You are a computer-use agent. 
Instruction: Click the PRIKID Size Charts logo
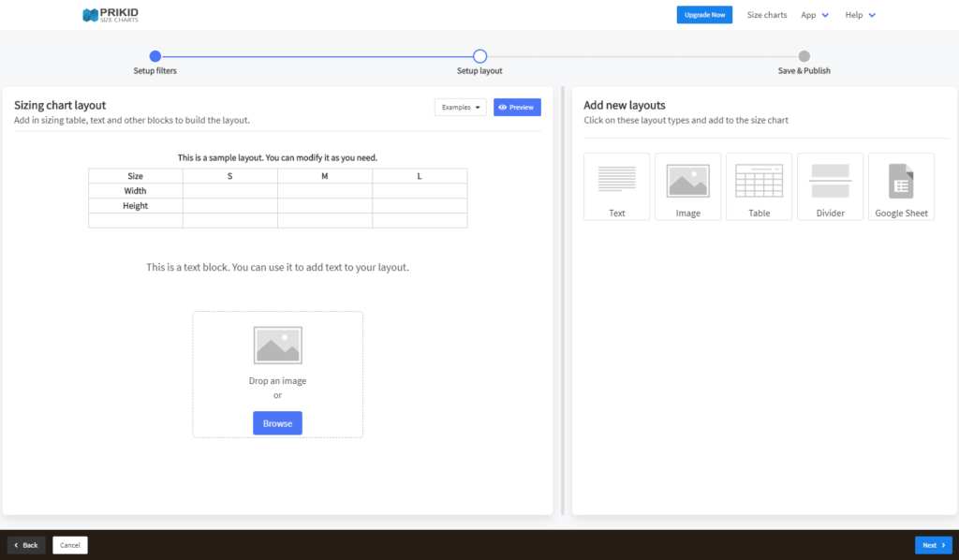click(x=110, y=15)
